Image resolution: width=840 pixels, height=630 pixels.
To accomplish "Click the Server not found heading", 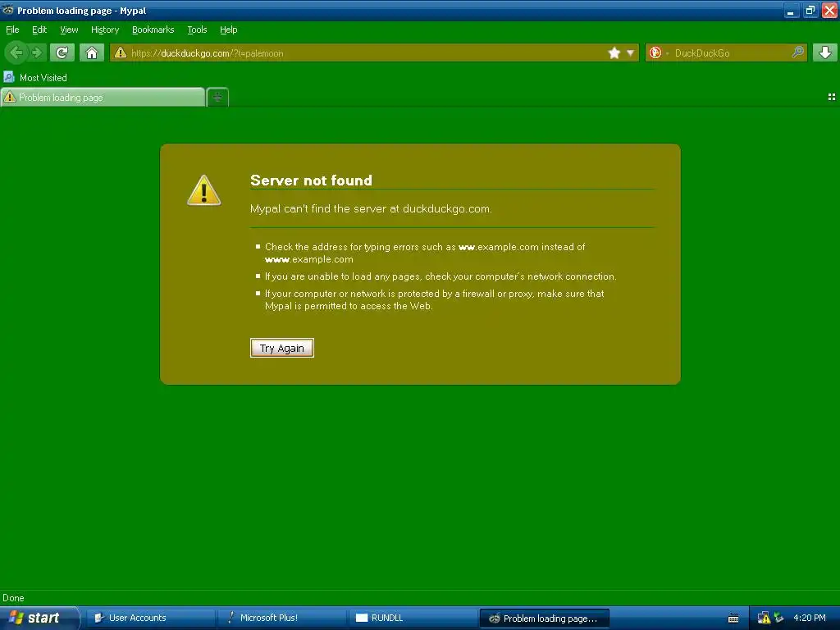I will click(311, 180).
